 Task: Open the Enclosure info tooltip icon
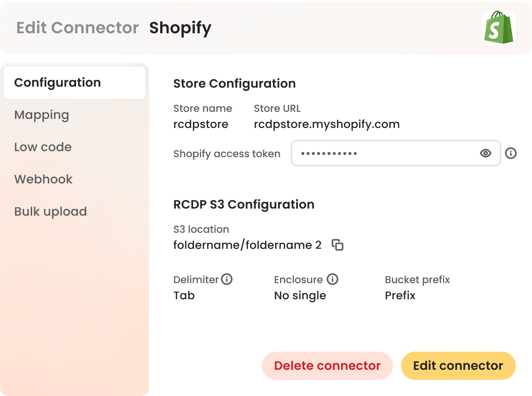332,279
